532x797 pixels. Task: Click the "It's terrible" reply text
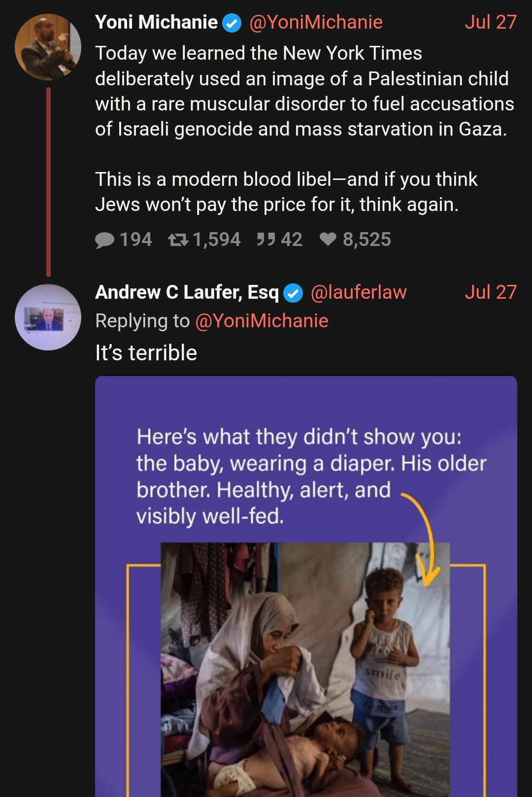146,353
